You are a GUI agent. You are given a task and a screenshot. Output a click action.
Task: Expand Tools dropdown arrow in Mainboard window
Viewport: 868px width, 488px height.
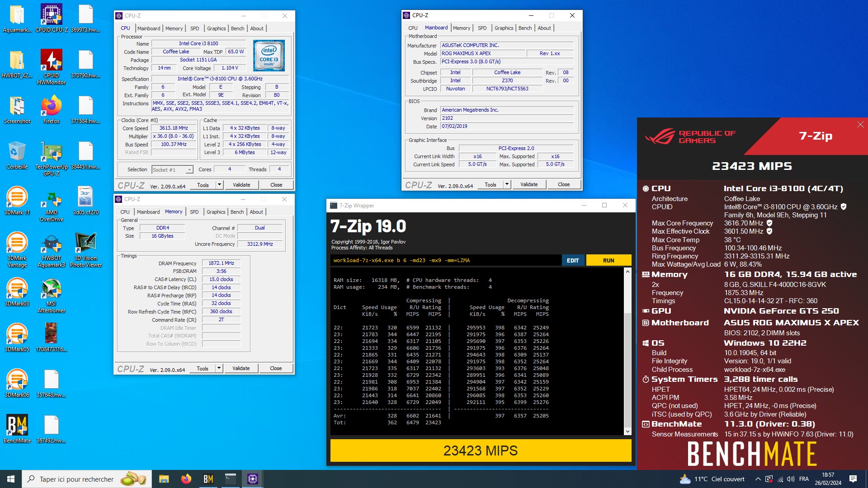point(507,184)
